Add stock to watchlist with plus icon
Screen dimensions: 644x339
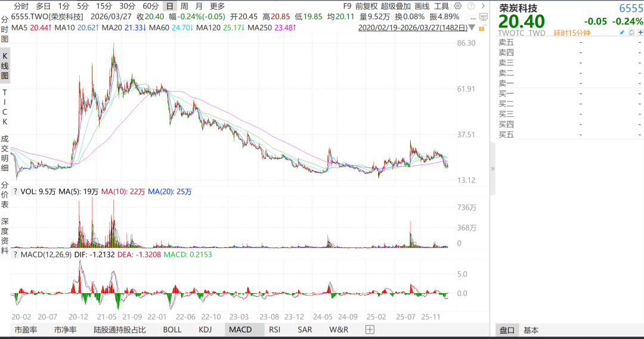pyautogui.click(x=639, y=33)
